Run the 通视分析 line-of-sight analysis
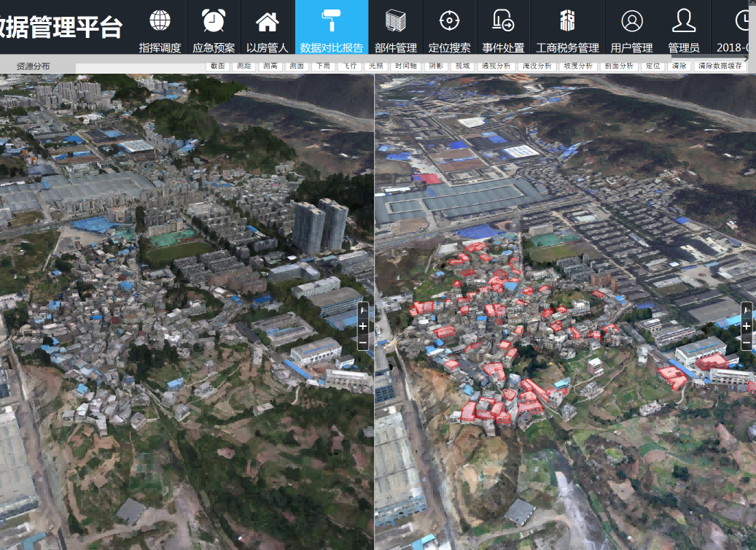756x550 pixels. (x=496, y=66)
